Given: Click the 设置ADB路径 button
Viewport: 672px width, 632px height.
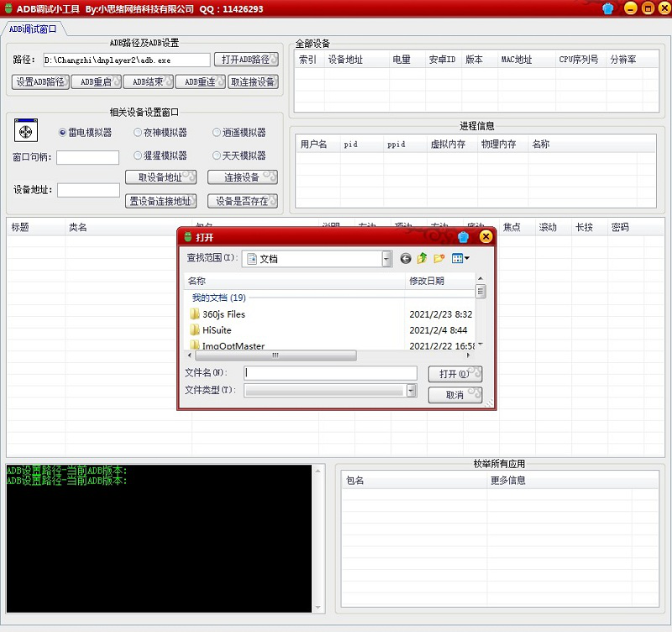Looking at the screenshot, I should point(39,82).
